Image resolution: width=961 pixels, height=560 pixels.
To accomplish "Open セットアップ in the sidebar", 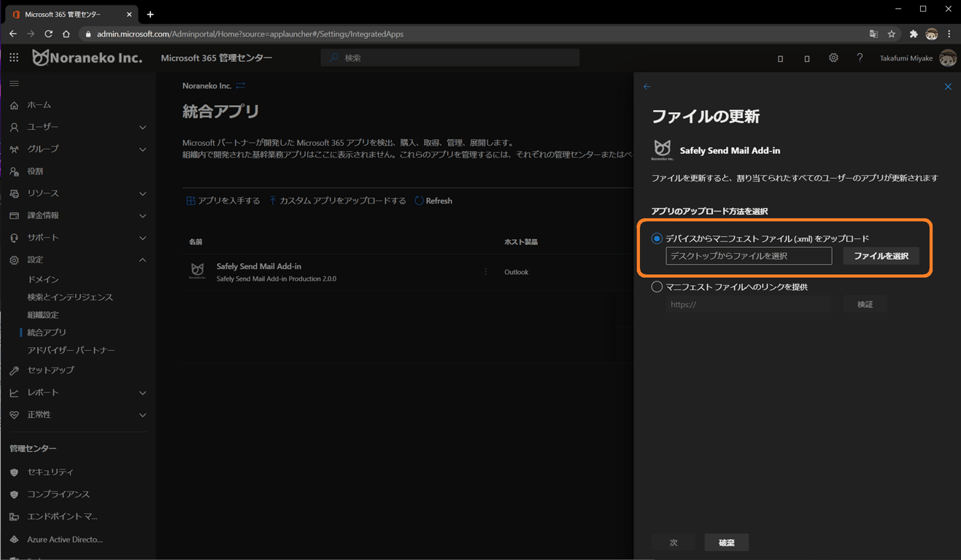I will tap(50, 370).
